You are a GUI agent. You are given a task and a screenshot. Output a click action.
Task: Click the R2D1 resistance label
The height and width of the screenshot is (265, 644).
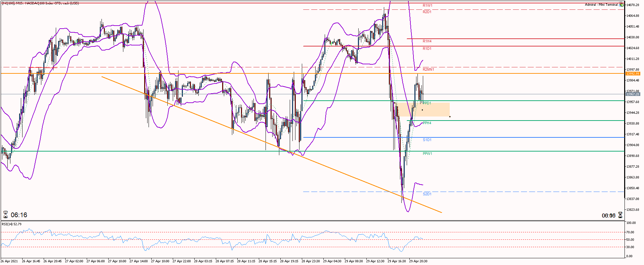point(427,12)
